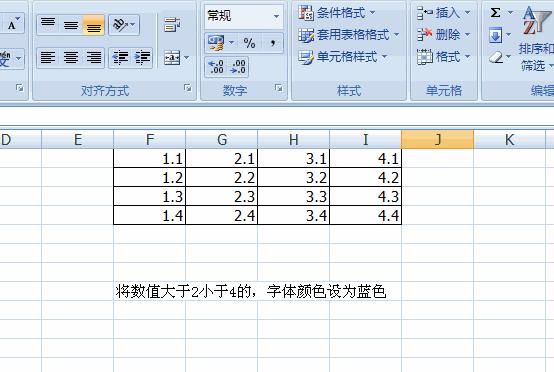Open 套用表格格式 table format menu
Image resolution: width=554 pixels, height=372 pixels.
348,35
